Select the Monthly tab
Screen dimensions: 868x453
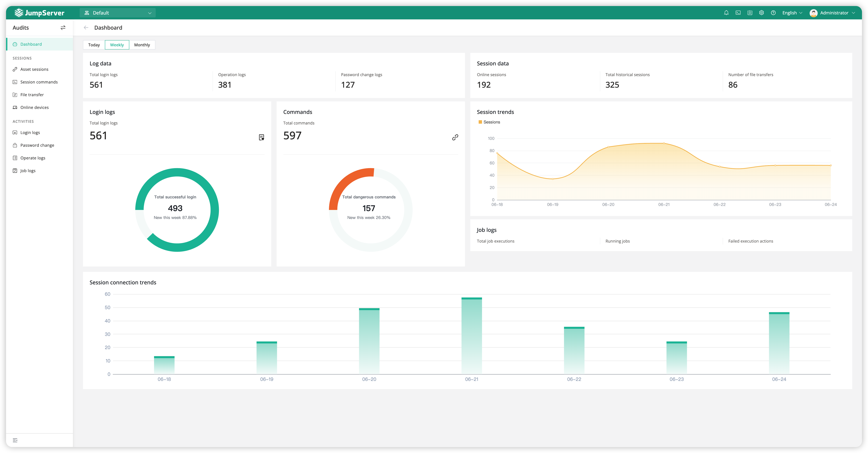(x=142, y=45)
